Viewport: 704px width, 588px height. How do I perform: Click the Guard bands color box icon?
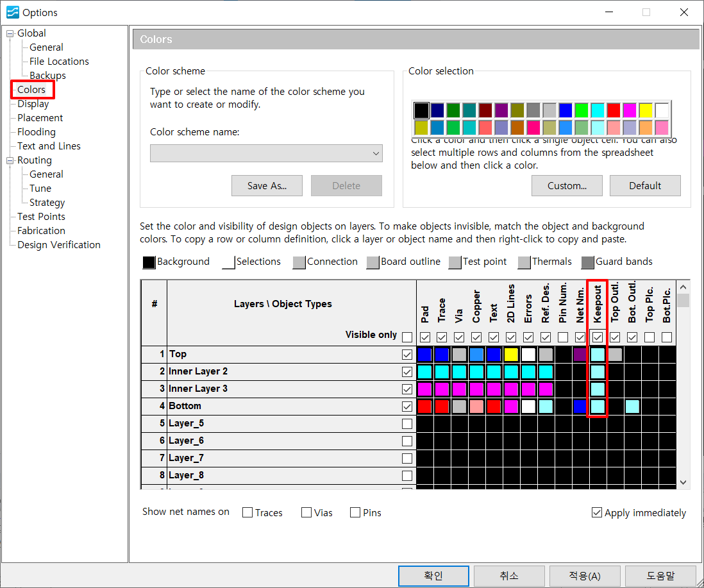tap(587, 262)
